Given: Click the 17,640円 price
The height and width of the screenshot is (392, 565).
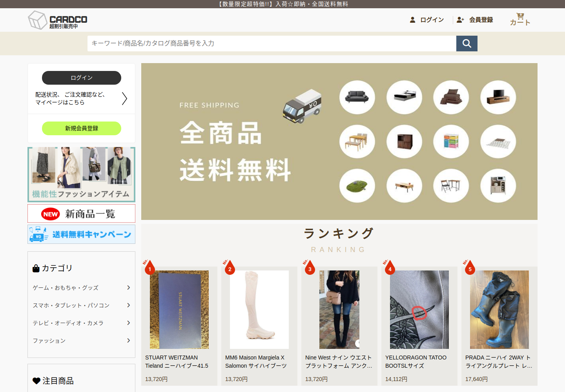Looking at the screenshot, I should click(x=476, y=379).
